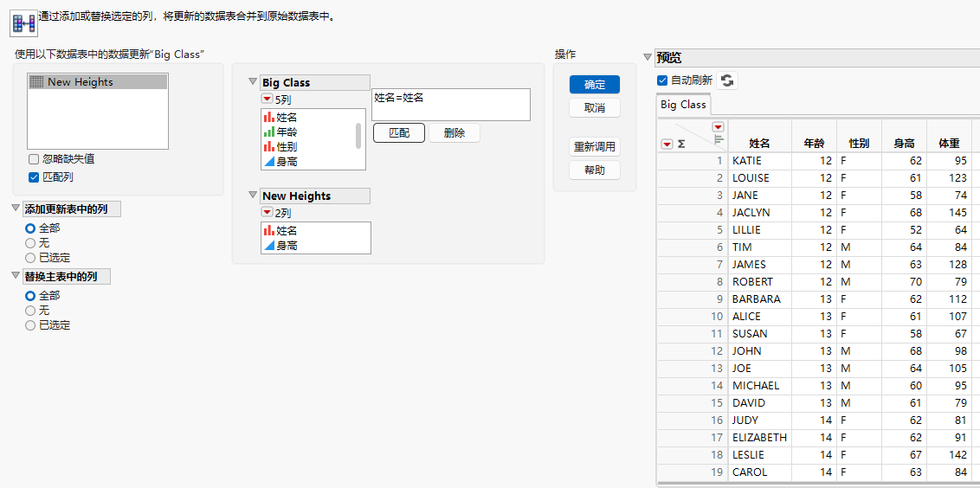Select 已选定 under 替换主表中的列

(30, 325)
